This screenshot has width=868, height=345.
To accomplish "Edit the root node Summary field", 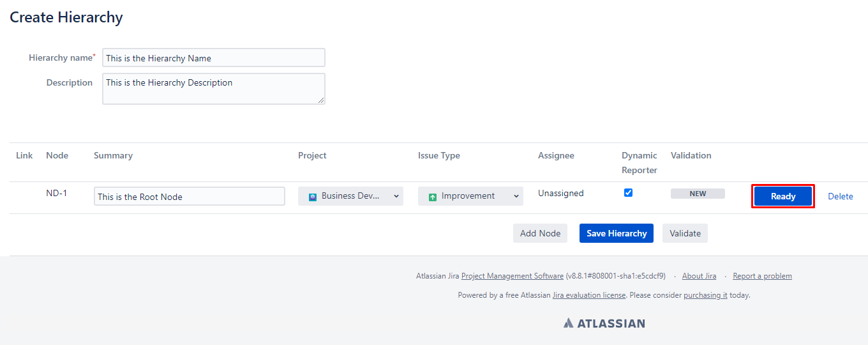I will click(189, 196).
